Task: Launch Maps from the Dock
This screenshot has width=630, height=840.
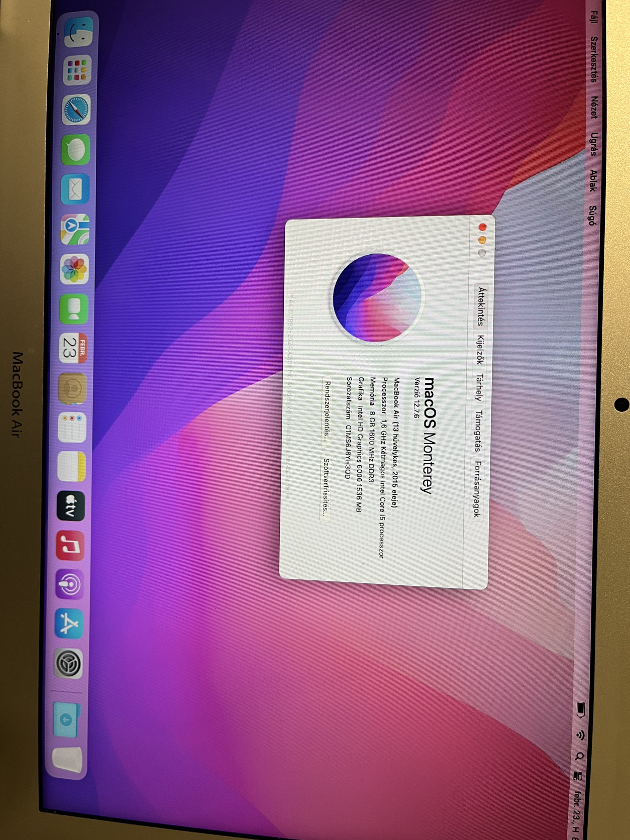Action: pos(75,229)
